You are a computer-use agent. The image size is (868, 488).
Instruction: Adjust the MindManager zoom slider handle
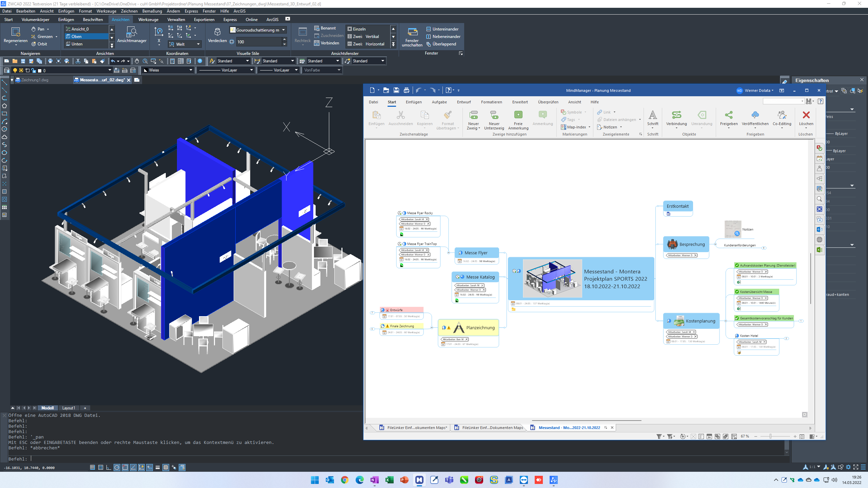tap(770, 436)
